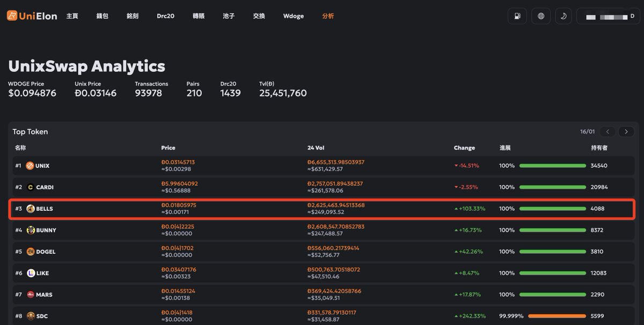Click WDOGE Price value $0.094876

tap(32, 93)
